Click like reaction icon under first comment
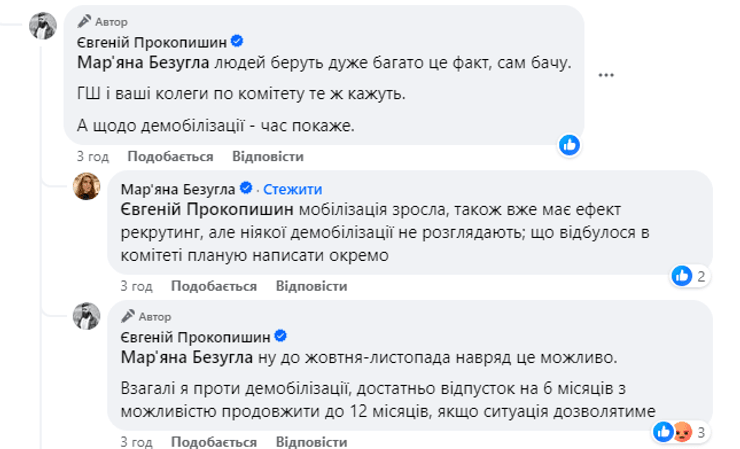740x449 pixels. (570, 144)
